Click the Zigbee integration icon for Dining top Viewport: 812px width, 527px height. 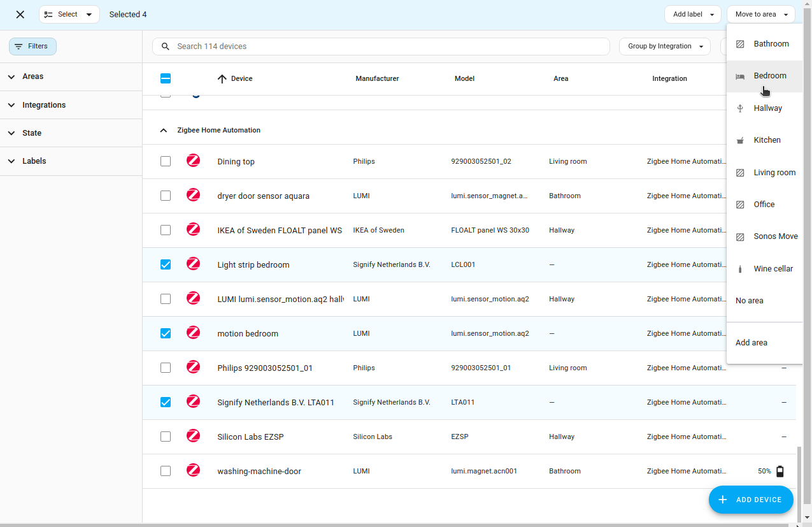coord(193,161)
